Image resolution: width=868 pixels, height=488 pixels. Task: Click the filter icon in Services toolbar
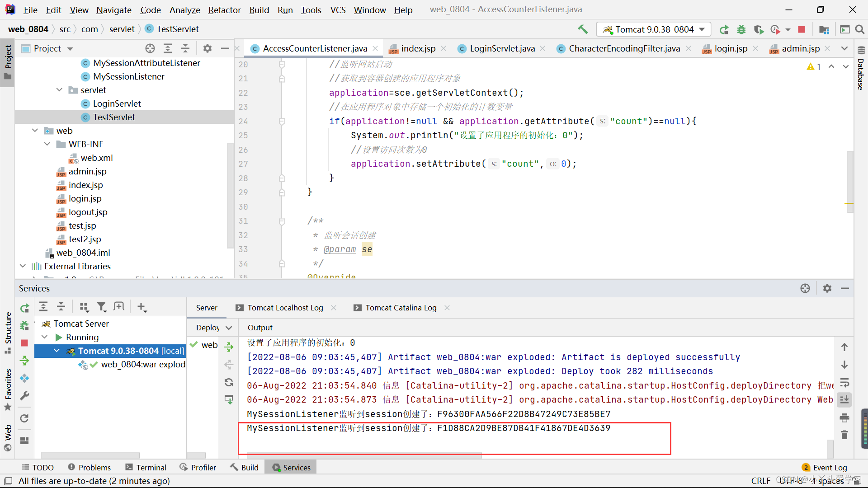click(102, 307)
